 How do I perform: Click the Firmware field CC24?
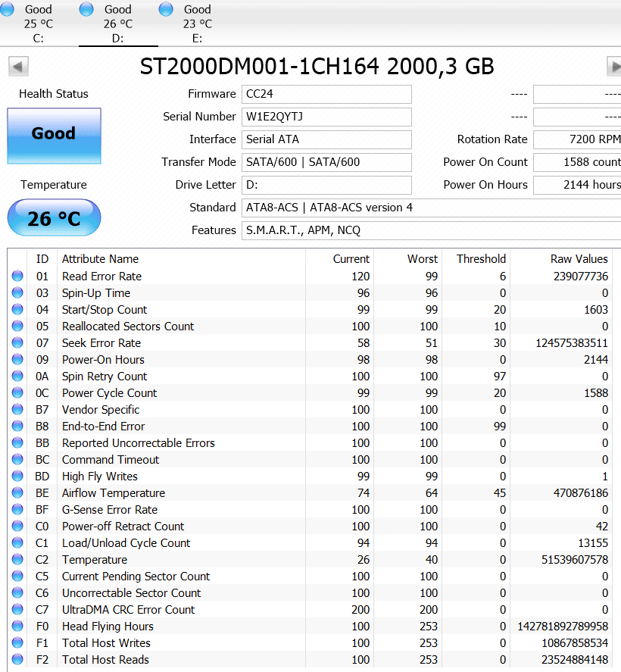click(326, 94)
